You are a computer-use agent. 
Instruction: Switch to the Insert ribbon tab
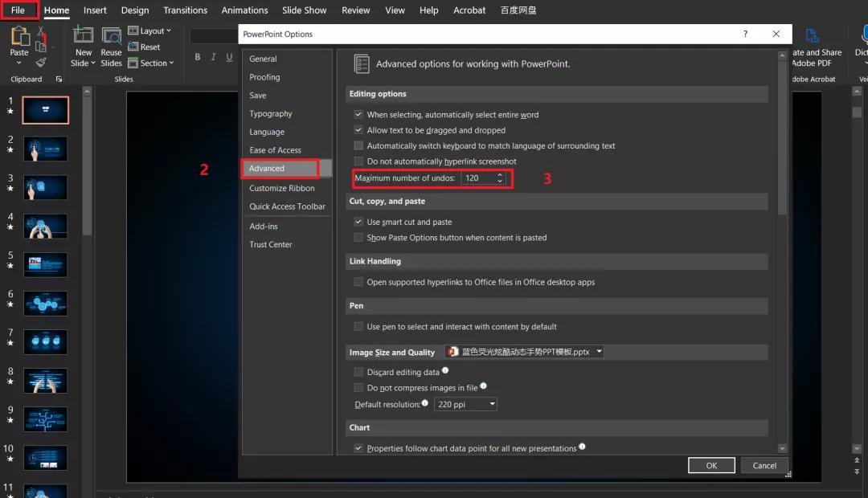tap(95, 10)
